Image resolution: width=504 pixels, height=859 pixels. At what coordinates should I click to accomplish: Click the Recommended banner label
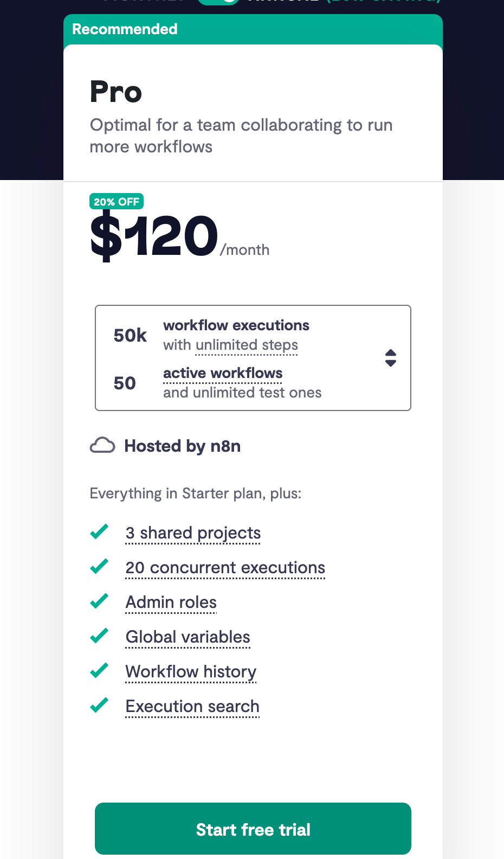(x=125, y=29)
